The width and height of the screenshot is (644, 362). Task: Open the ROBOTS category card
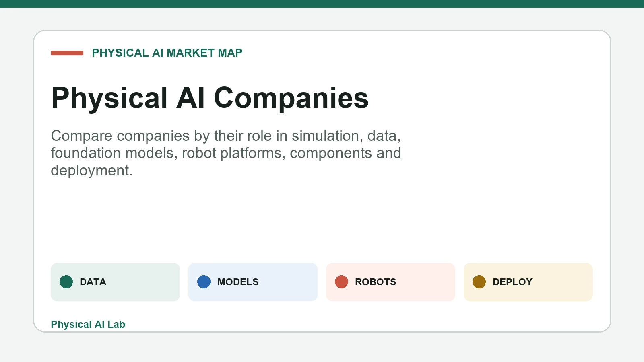[x=390, y=282]
